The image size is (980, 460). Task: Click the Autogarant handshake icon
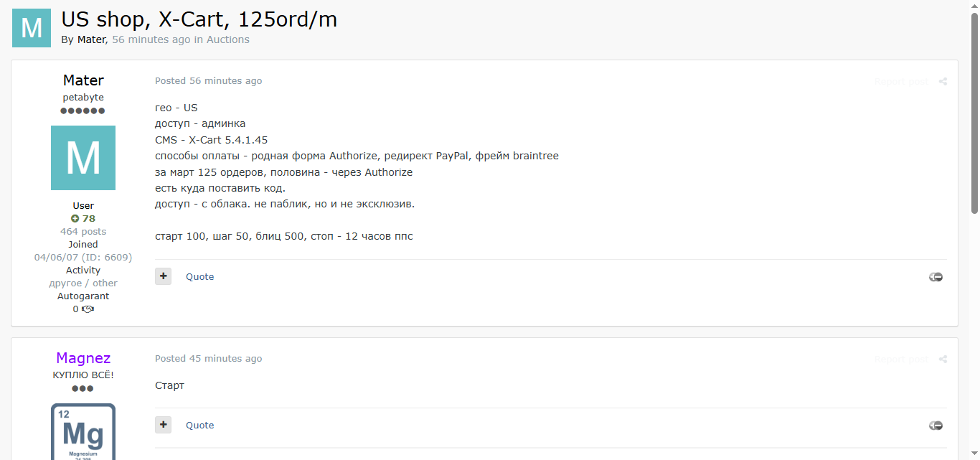click(88, 309)
